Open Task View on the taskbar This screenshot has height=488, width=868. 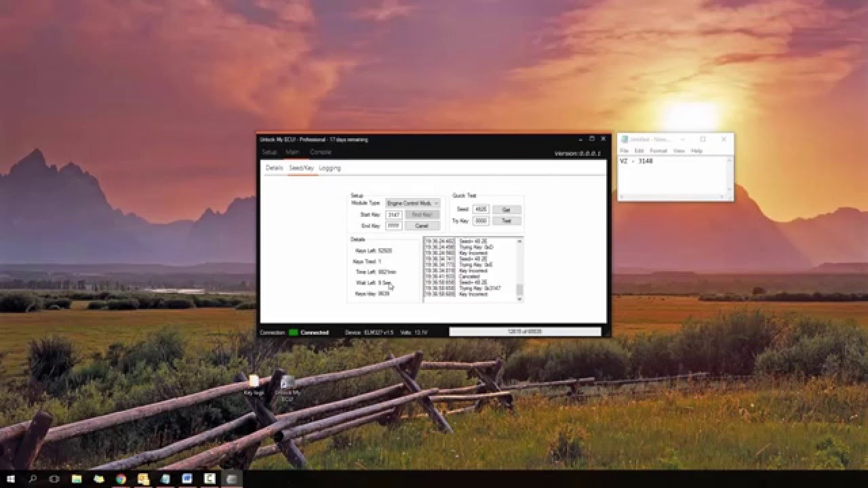point(54,479)
